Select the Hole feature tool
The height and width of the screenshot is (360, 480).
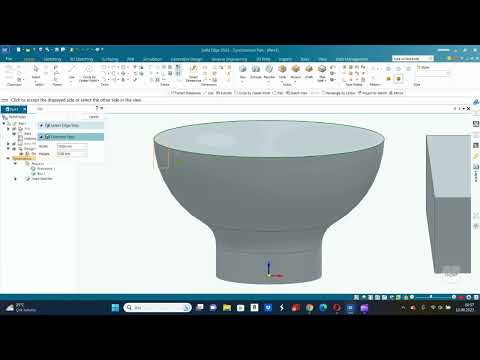pos(282,71)
